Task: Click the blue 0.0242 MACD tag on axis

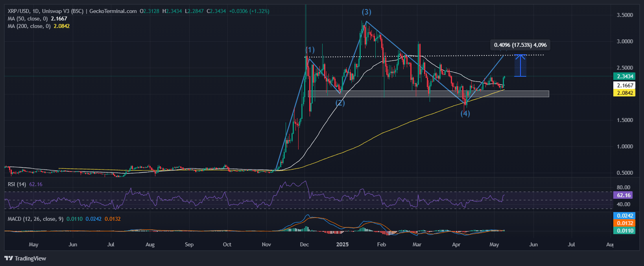Action: tap(625, 216)
